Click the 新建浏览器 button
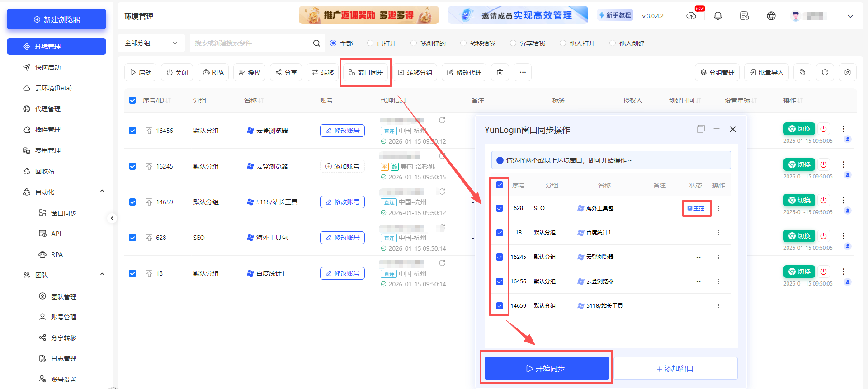Image resolution: width=868 pixels, height=389 pixels. click(57, 19)
